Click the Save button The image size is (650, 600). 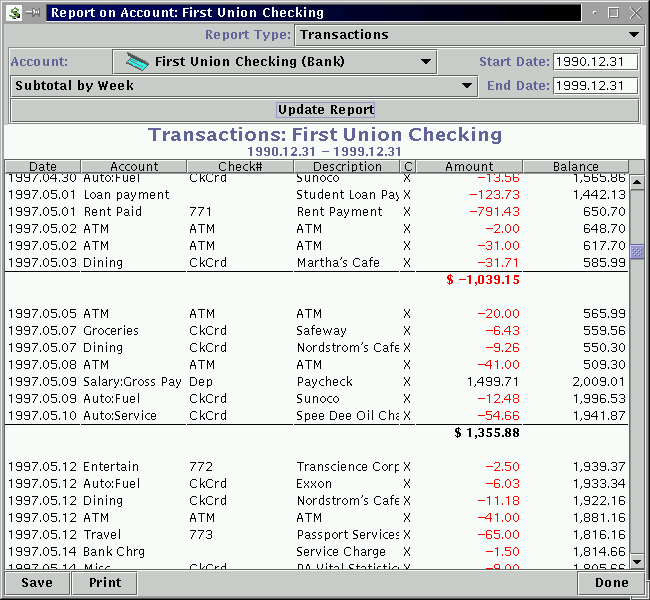[37, 583]
